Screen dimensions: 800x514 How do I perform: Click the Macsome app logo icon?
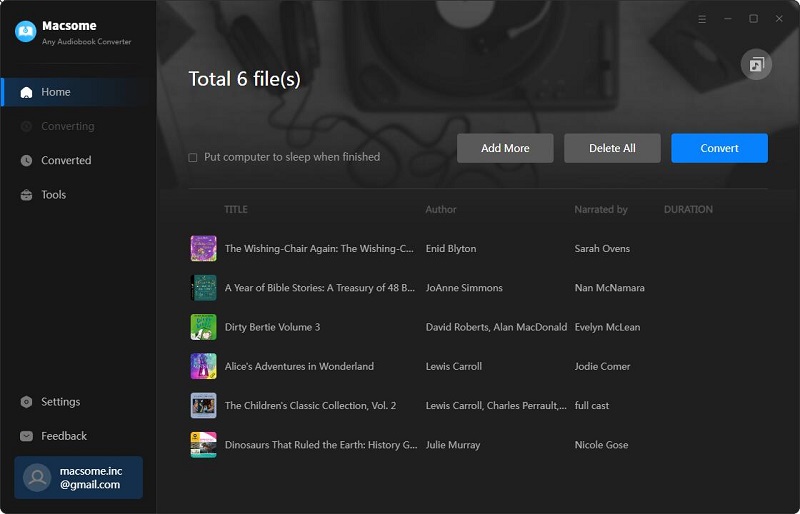(26, 31)
